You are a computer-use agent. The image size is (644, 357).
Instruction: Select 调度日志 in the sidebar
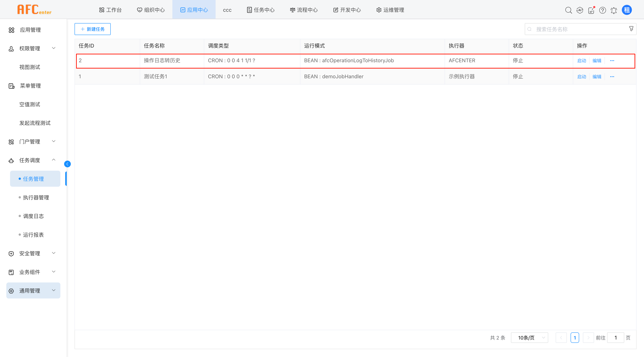coord(34,216)
